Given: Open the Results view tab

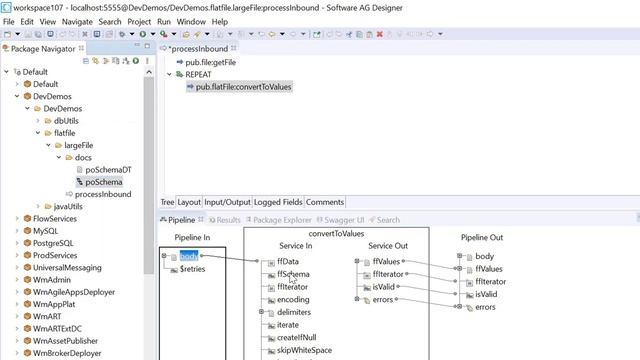Looking at the screenshot, I should 224,220.
